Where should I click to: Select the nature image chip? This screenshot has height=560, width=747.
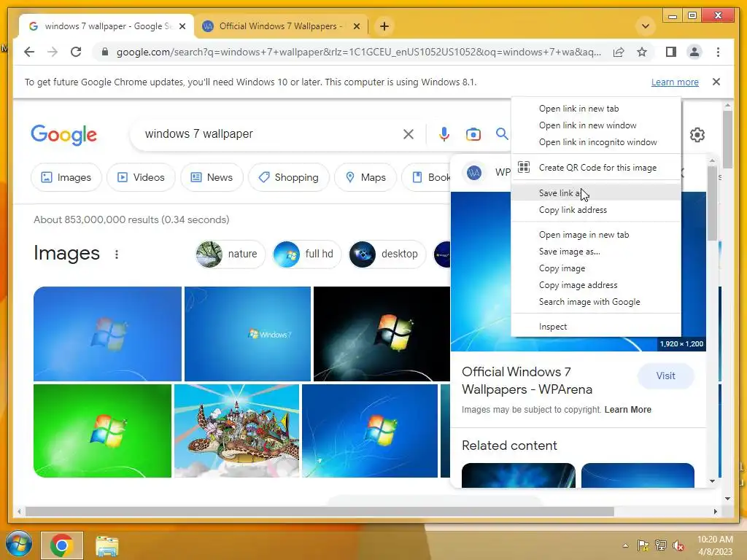(230, 254)
